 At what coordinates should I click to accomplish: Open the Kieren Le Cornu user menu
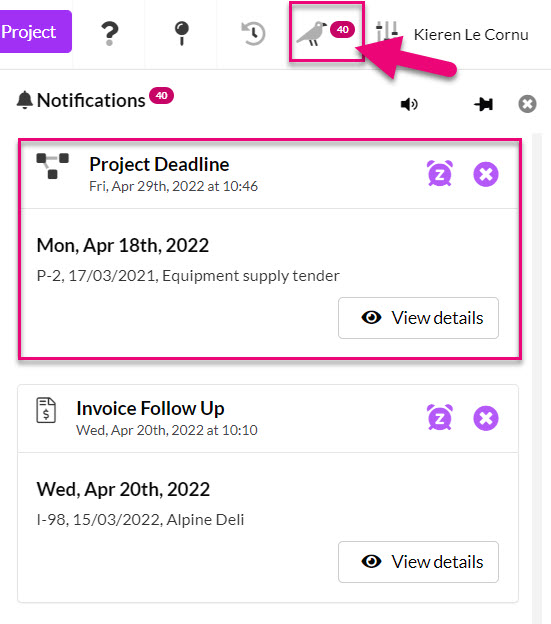pyautogui.click(x=471, y=35)
